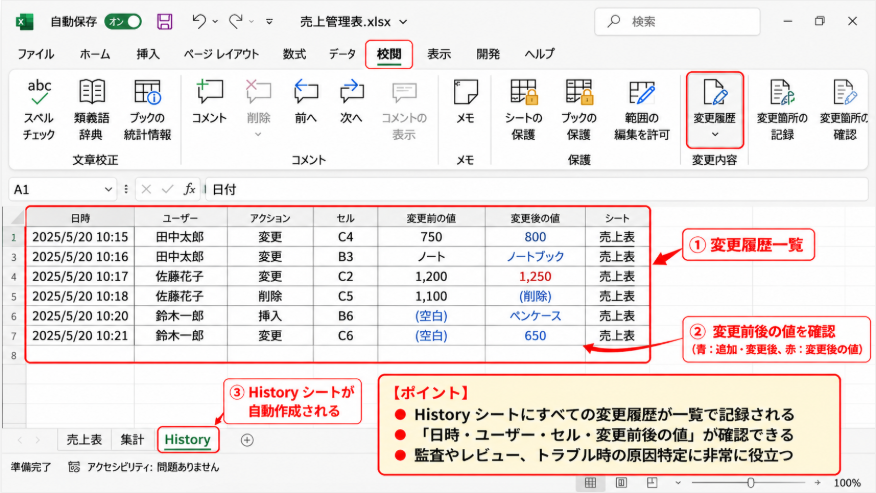Switch to the ホーム tab

pos(95,54)
